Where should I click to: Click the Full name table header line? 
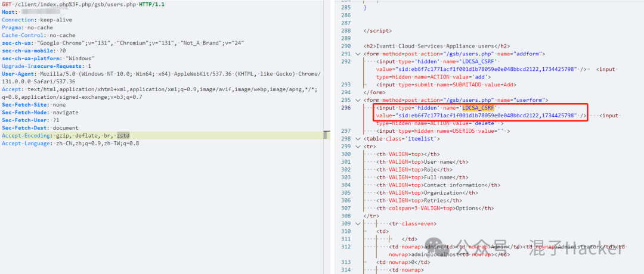click(423, 177)
